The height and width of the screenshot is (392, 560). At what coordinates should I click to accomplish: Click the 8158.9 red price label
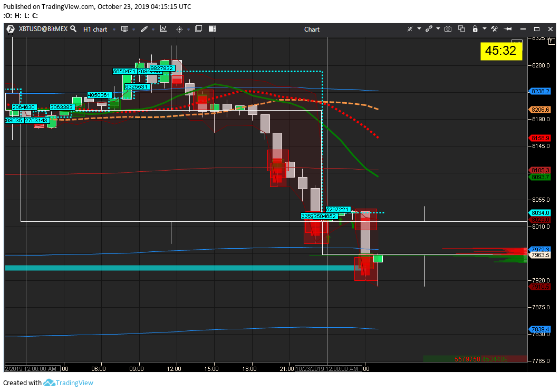click(x=539, y=138)
